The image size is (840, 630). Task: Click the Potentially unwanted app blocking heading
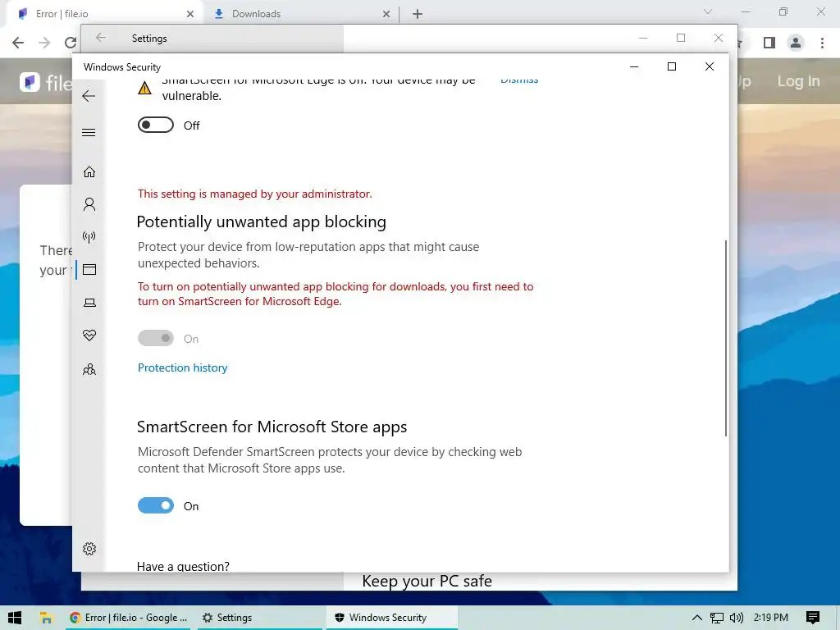[262, 221]
